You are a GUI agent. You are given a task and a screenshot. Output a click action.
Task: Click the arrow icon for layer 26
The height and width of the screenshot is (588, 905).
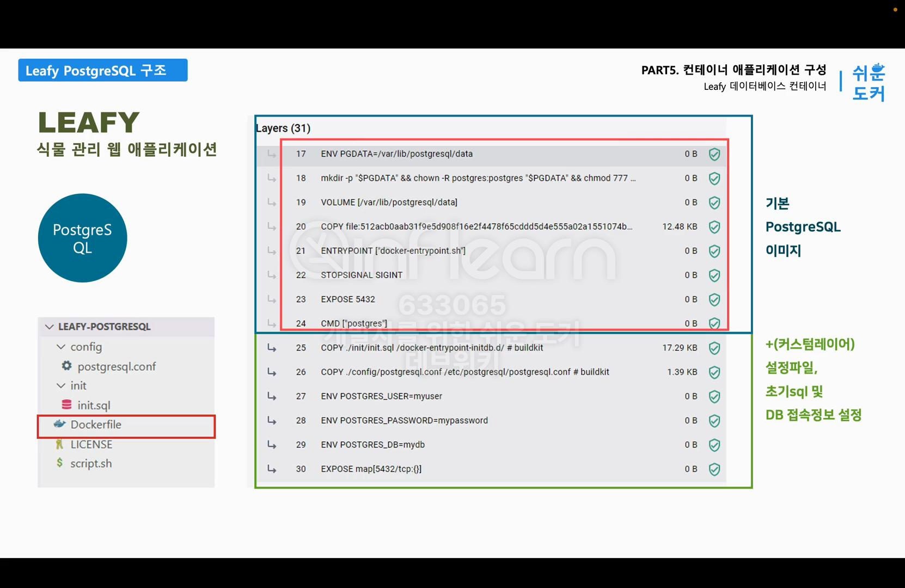[272, 372]
